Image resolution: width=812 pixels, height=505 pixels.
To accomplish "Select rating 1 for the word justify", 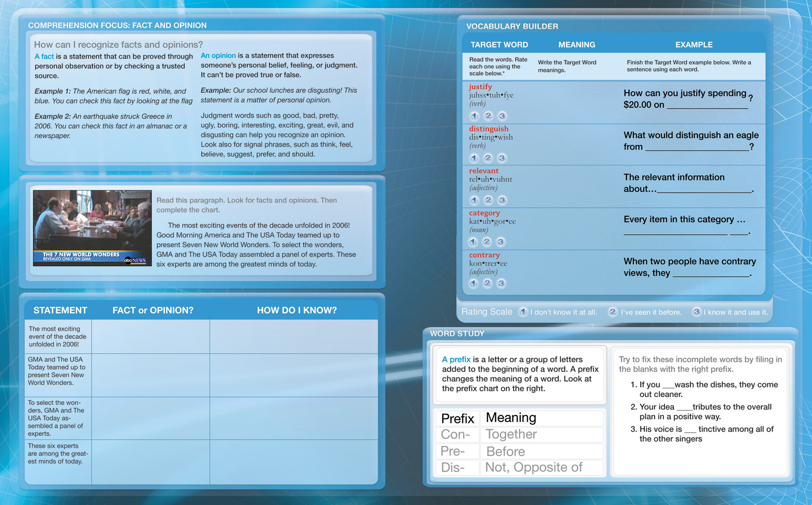I will [474, 116].
